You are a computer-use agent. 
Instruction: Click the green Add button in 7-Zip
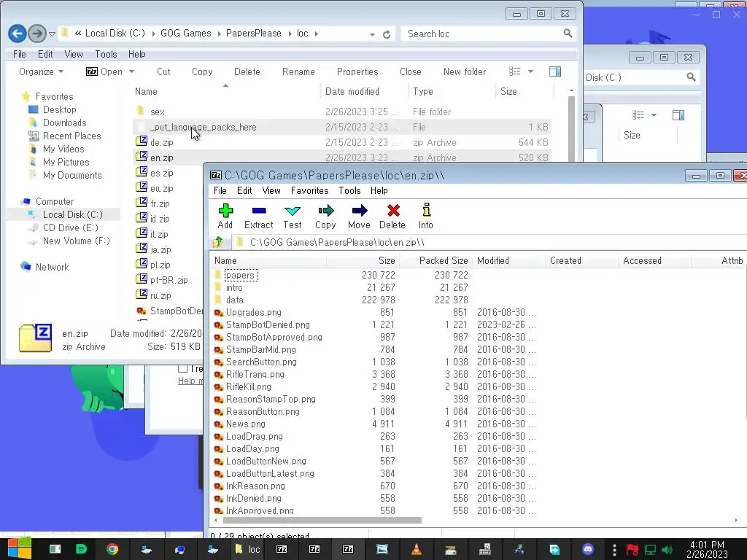point(225,211)
